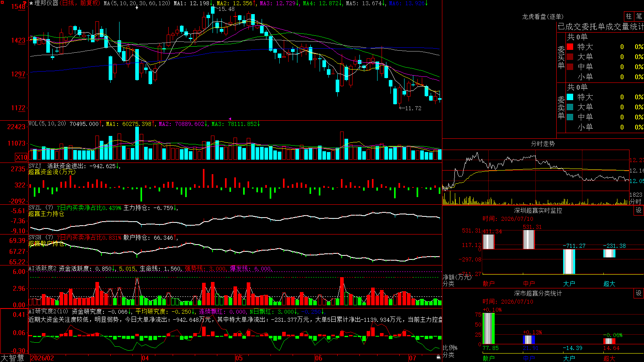
Task: Click the SVSH (7) indicator name
Action: click(x=41, y=238)
